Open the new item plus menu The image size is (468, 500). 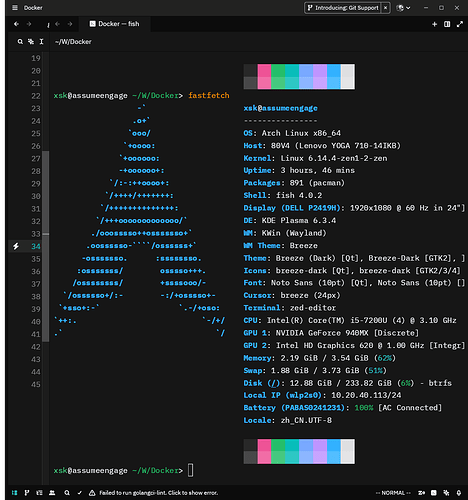434,24
